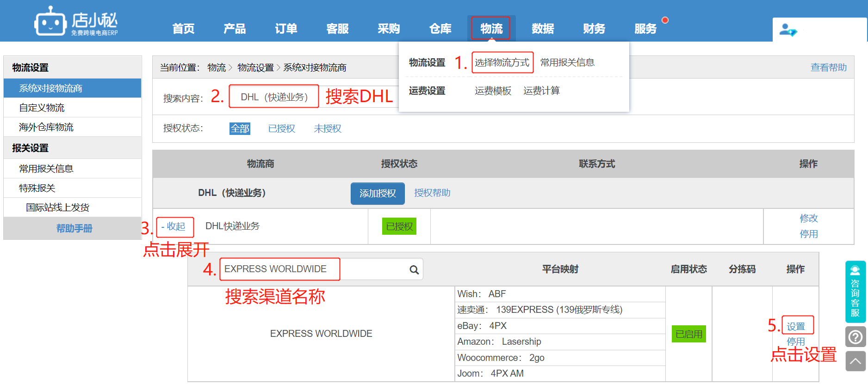The width and height of the screenshot is (868, 384).
Task: Open the user account icon
Action: tap(788, 30)
